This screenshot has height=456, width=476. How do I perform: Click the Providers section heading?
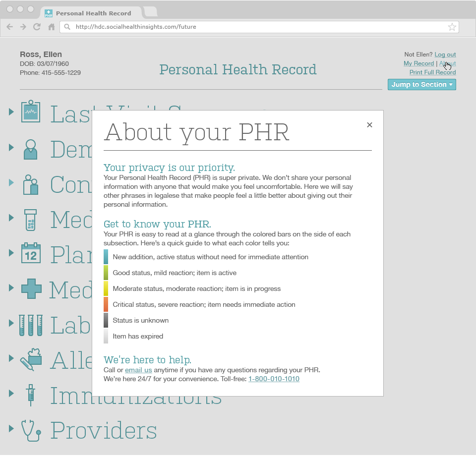104,431
